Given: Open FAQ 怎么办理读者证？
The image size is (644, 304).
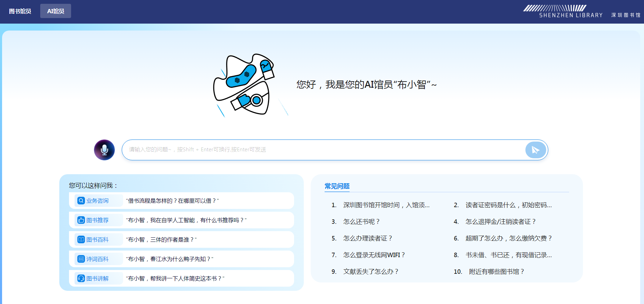Looking at the screenshot, I should (x=368, y=238).
